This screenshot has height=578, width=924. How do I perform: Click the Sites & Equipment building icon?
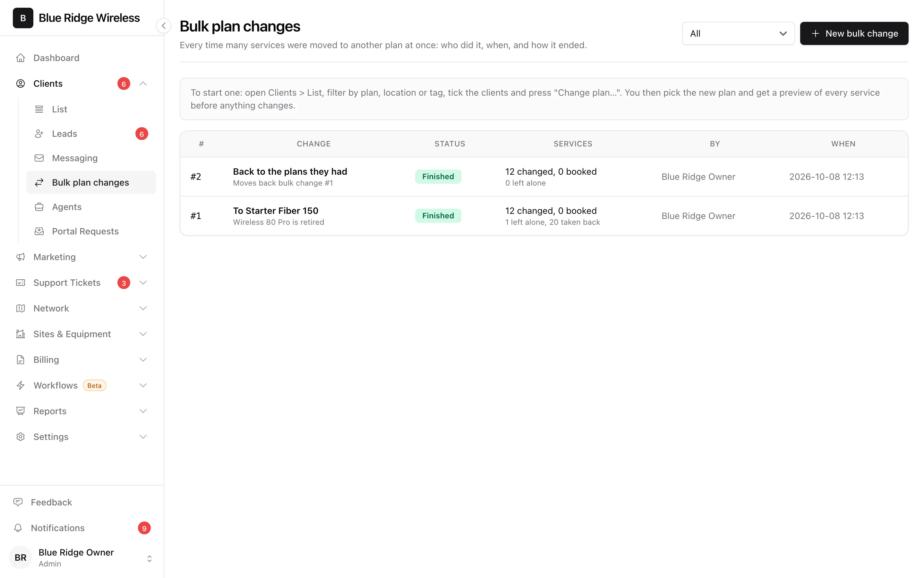tap(21, 334)
